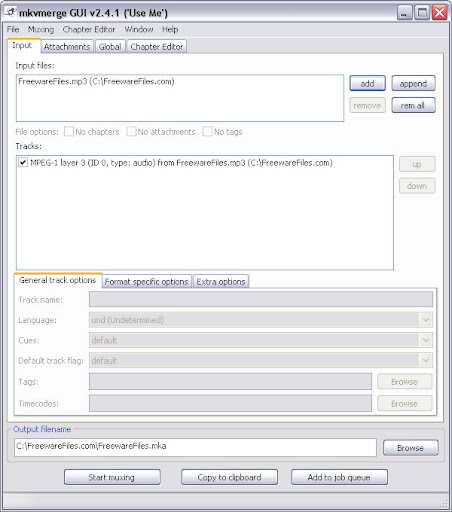This screenshot has height=512, width=452.
Task: Select the Extra options tab
Action: [x=221, y=282]
